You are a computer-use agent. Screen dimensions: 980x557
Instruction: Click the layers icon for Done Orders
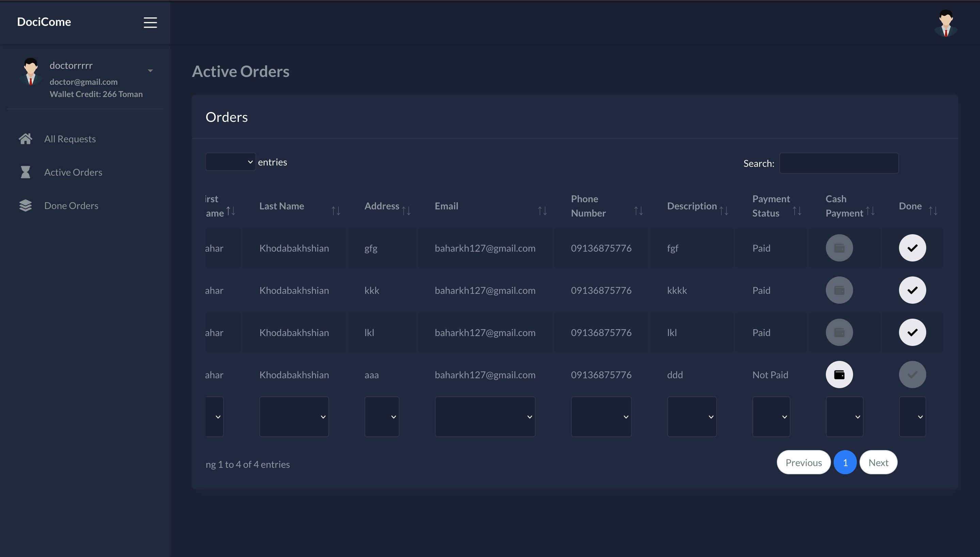25,206
